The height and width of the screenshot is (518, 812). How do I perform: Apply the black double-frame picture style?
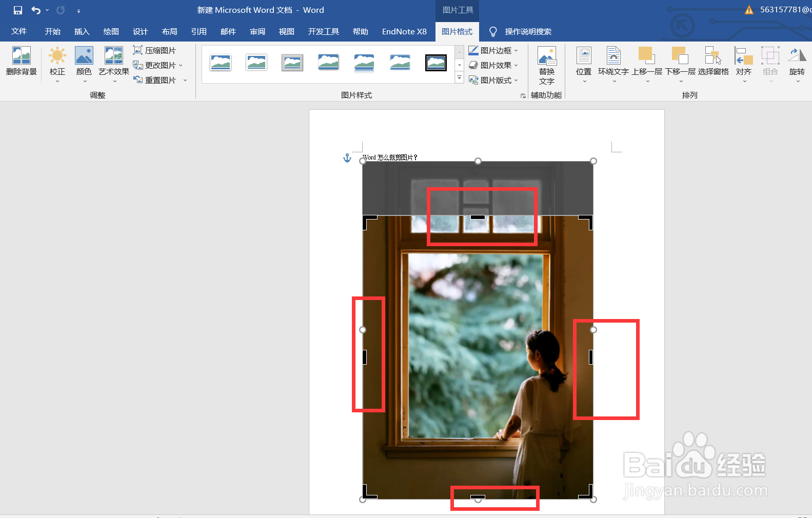click(x=436, y=63)
